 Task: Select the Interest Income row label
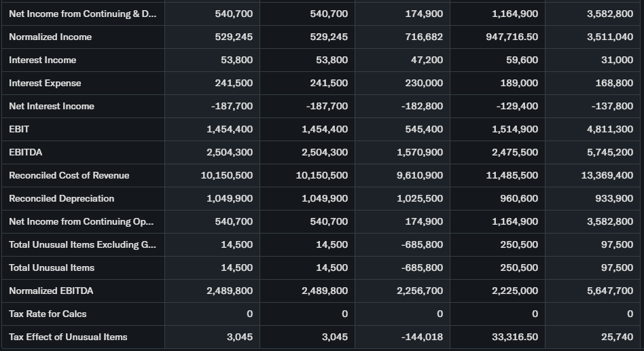(42, 60)
